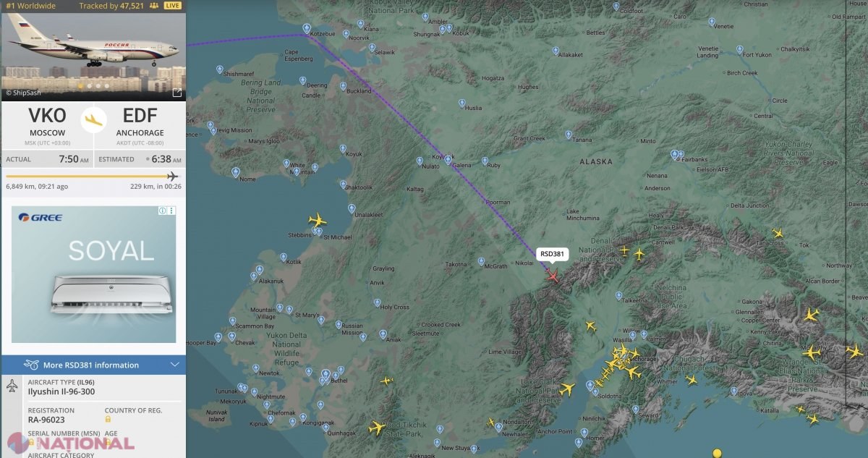Open the ad options menu dots
The width and height of the screenshot is (868, 458).
tap(171, 211)
